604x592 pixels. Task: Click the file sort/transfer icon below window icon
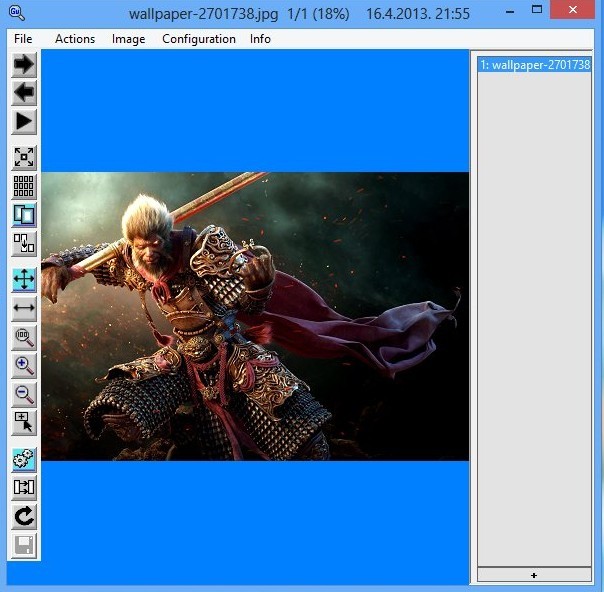(x=24, y=243)
